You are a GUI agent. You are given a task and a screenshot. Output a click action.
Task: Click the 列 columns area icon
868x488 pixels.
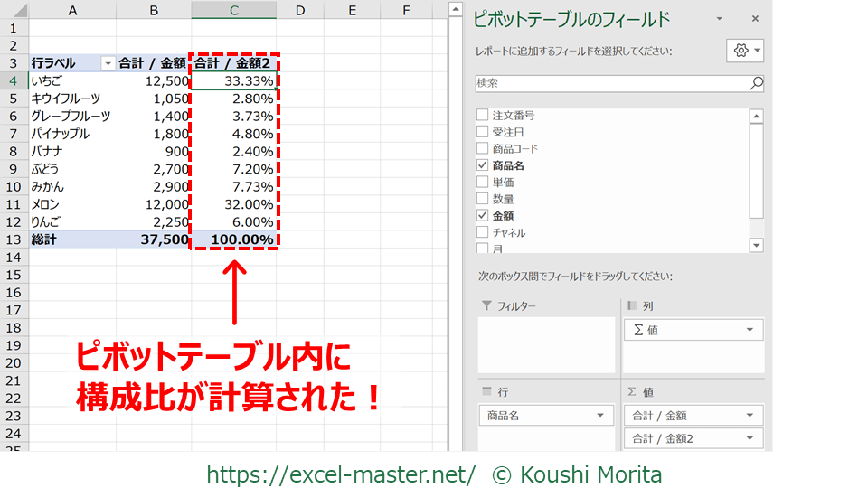pos(632,306)
